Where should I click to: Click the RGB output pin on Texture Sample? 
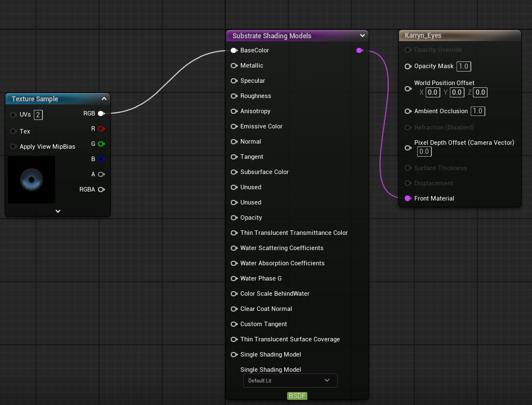(101, 113)
